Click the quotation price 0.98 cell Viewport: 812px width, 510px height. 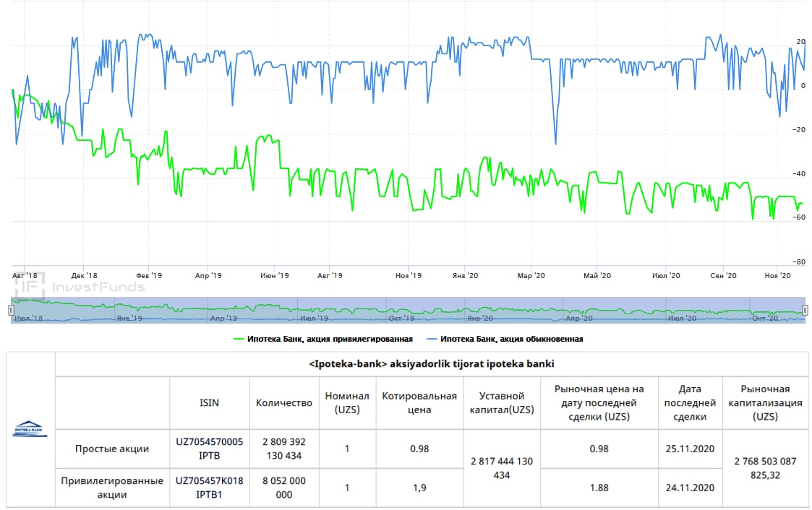tap(419, 449)
